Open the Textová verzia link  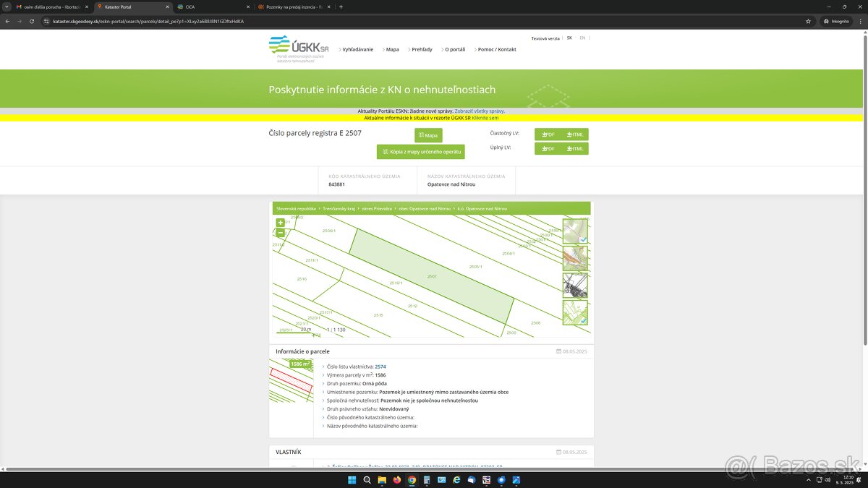click(545, 38)
